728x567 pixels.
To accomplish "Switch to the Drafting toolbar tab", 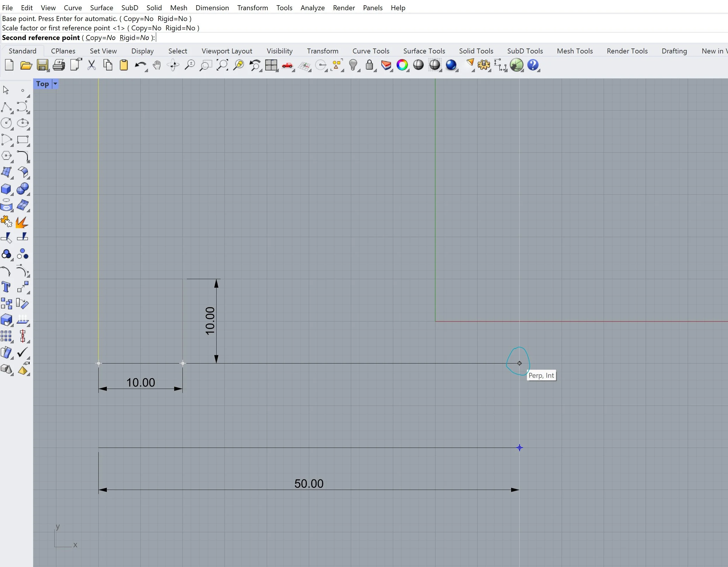I will point(674,51).
